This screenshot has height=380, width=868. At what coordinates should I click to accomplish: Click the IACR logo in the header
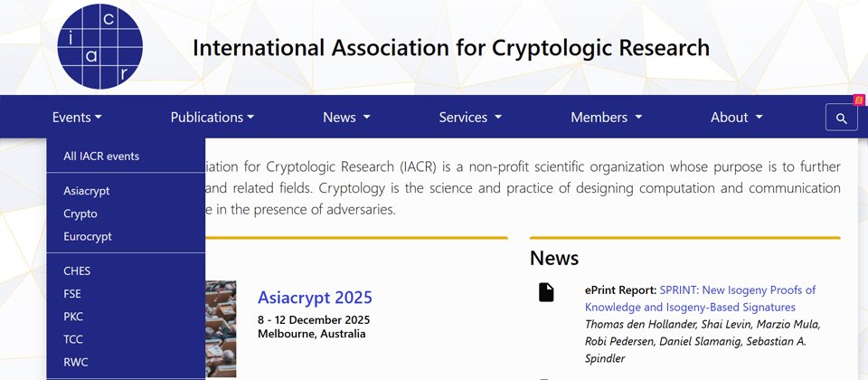(99, 46)
